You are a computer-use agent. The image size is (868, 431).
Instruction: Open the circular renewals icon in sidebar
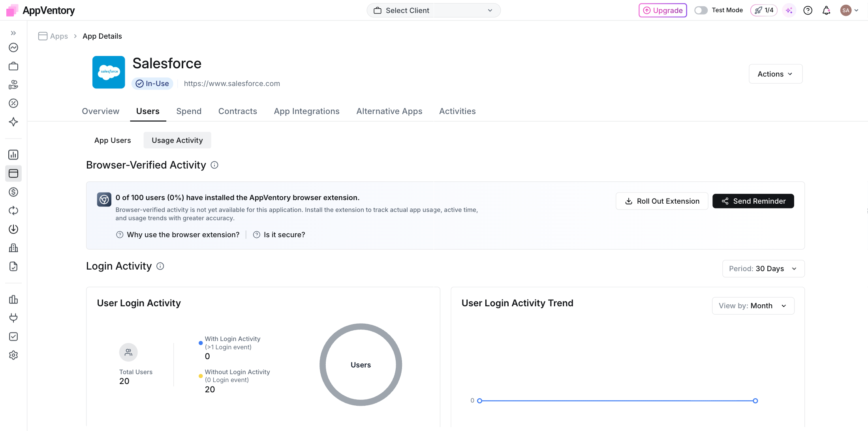click(13, 211)
